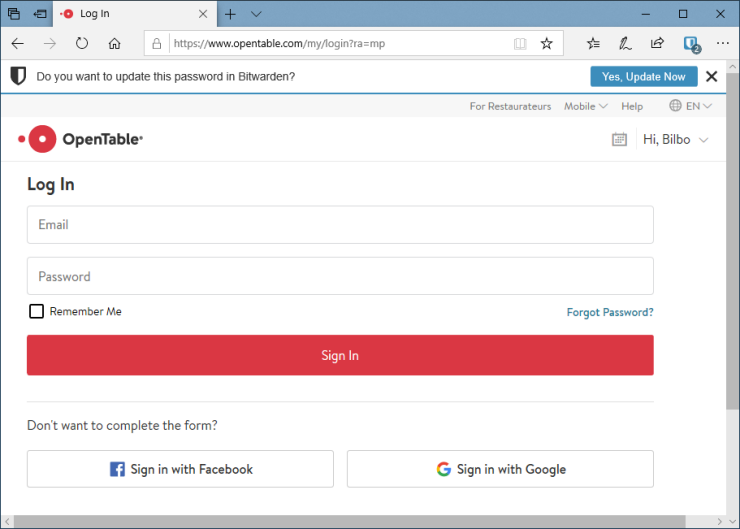Open For Restaurateurs link
Image resolution: width=740 pixels, height=529 pixels.
coord(510,106)
